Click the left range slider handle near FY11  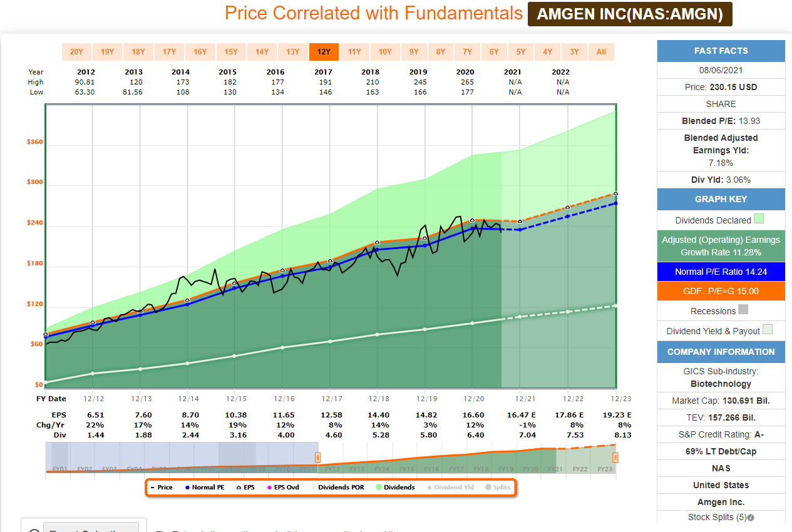click(x=317, y=458)
